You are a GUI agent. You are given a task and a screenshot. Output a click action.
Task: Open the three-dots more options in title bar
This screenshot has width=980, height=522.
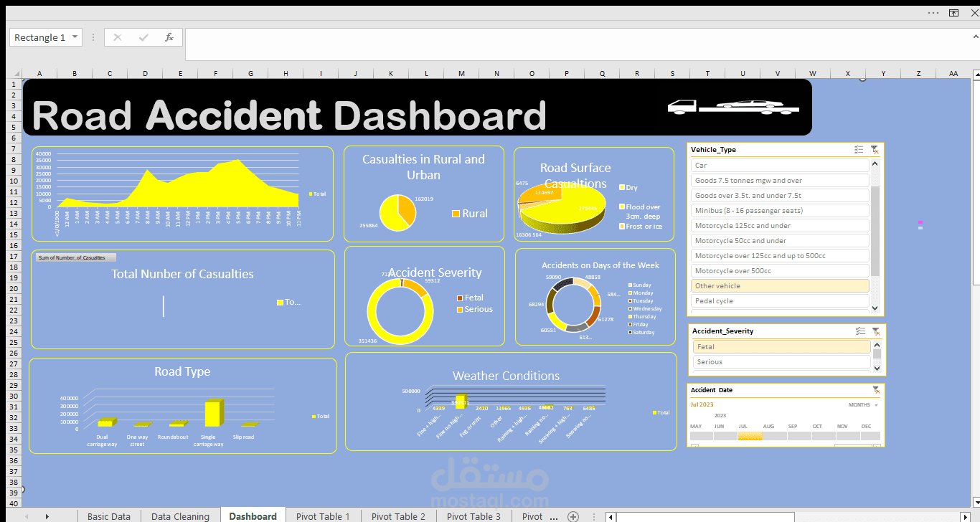(933, 12)
